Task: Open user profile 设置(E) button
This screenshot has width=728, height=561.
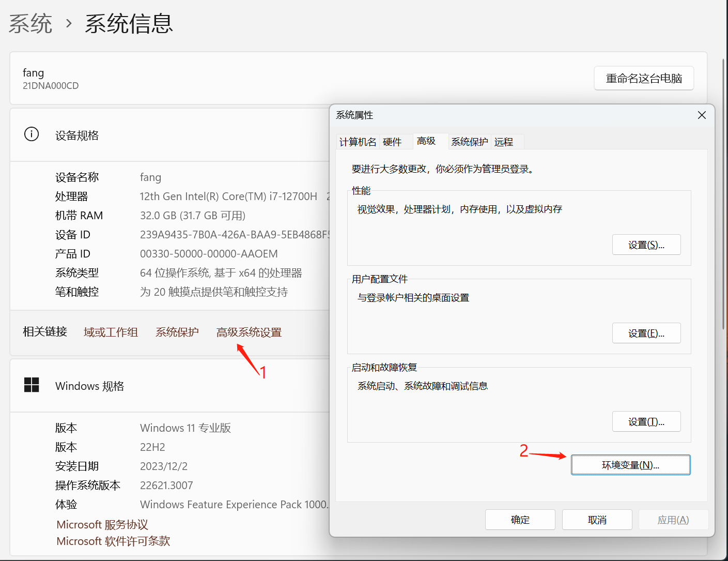Action: [x=646, y=333]
